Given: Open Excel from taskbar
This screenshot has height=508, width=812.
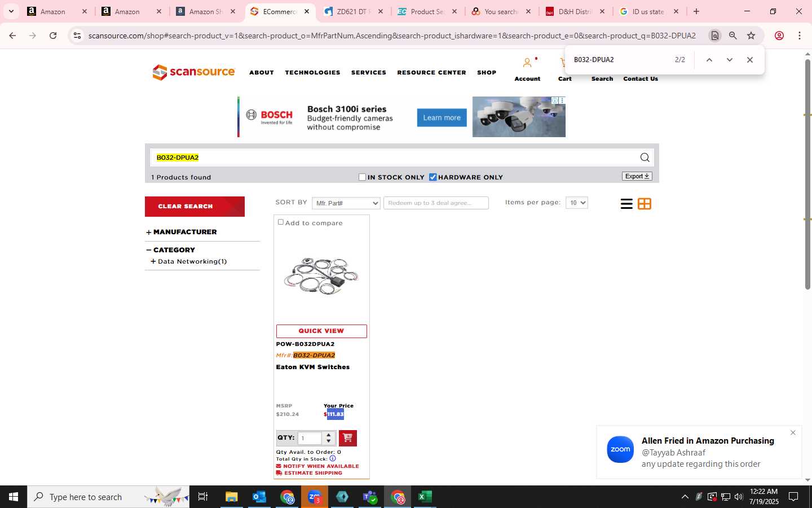Looking at the screenshot, I should pos(425,497).
